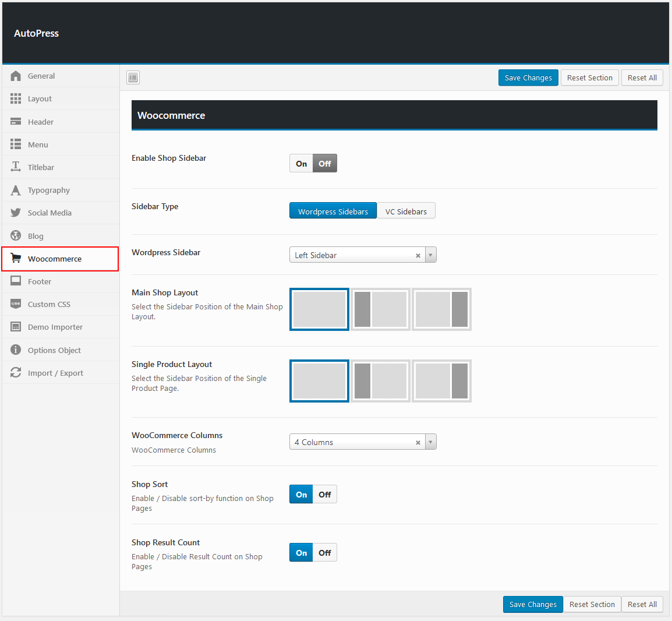Viewport: 672px width, 621px height.
Task: Clear the Left Sidebar selection with x
Action: 418,256
